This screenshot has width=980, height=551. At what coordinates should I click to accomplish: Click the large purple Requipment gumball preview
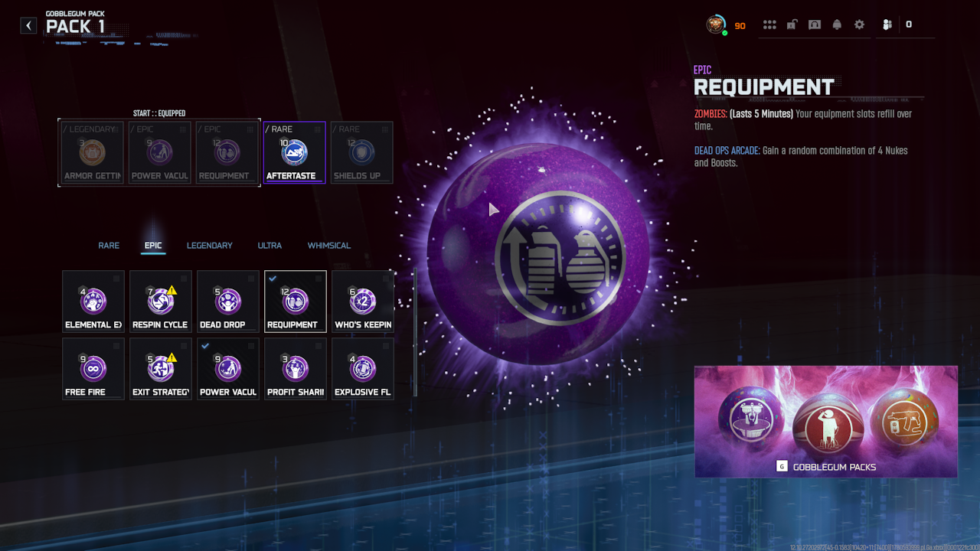pyautogui.click(x=538, y=254)
